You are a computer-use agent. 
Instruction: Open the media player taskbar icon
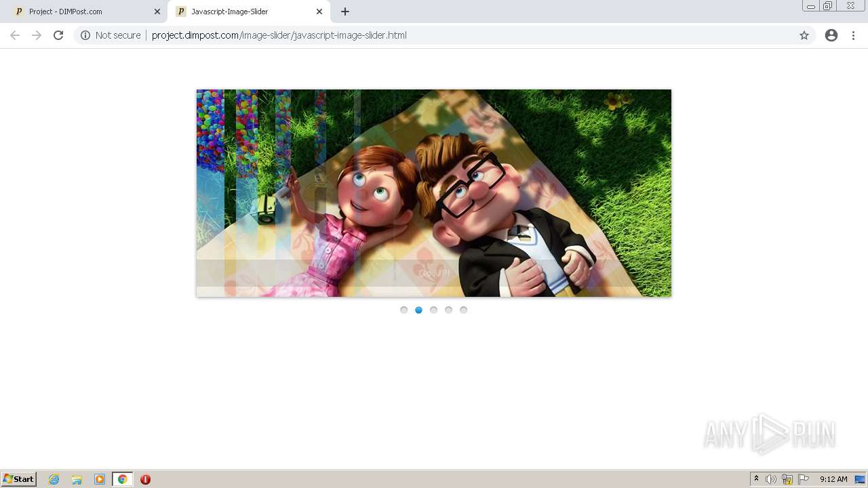point(100,479)
